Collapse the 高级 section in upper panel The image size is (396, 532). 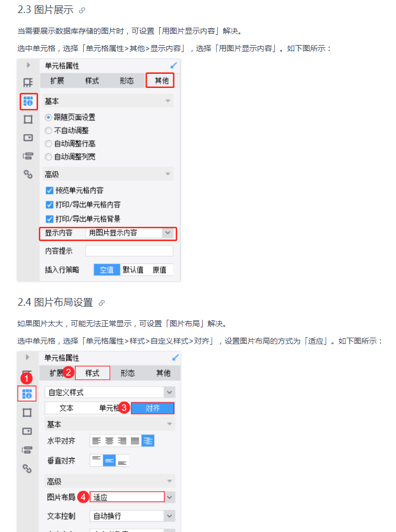click(x=168, y=174)
